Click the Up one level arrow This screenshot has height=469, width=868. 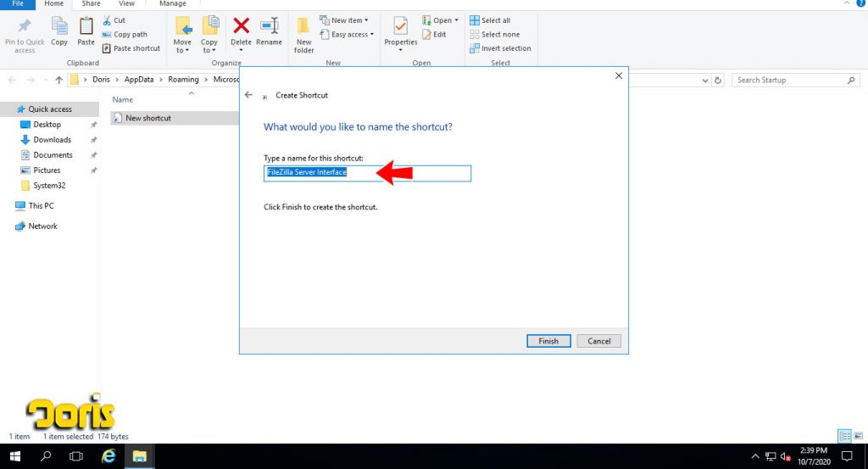click(x=58, y=80)
